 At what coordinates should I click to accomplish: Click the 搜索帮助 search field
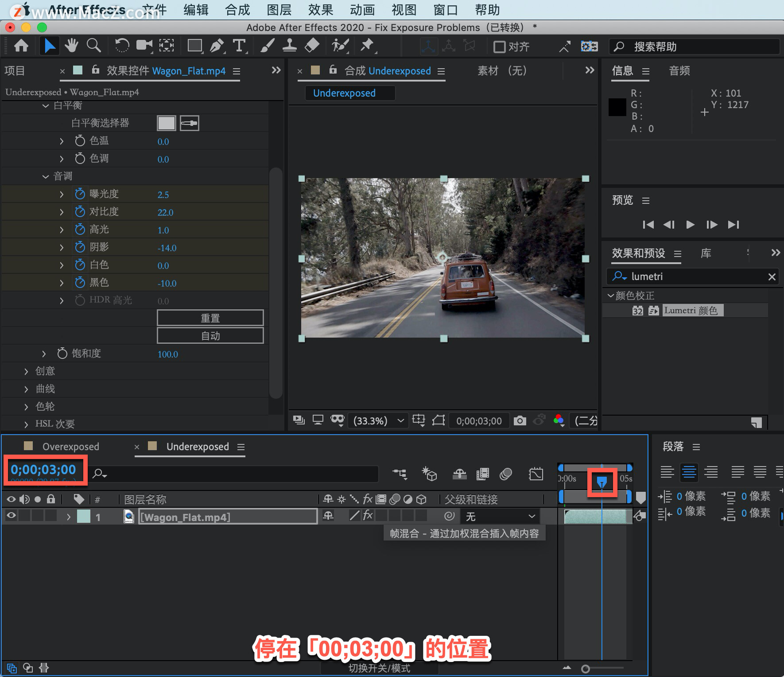694,47
